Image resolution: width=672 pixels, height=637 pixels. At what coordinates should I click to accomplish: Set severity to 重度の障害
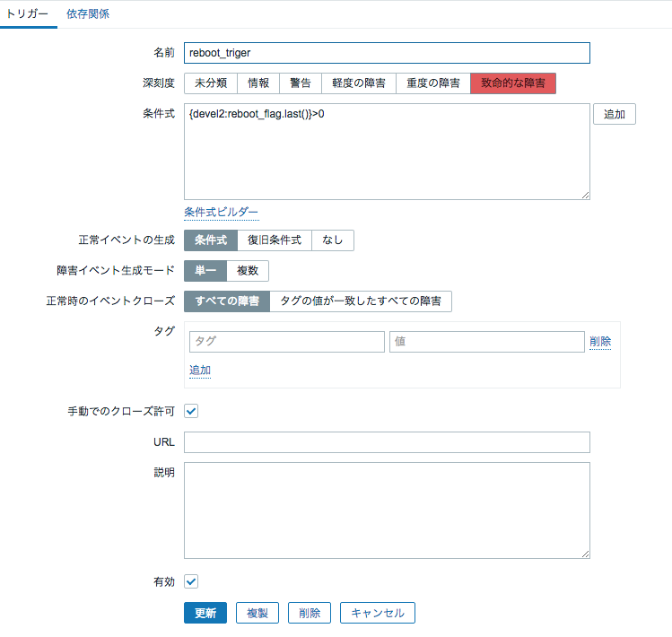(x=432, y=83)
